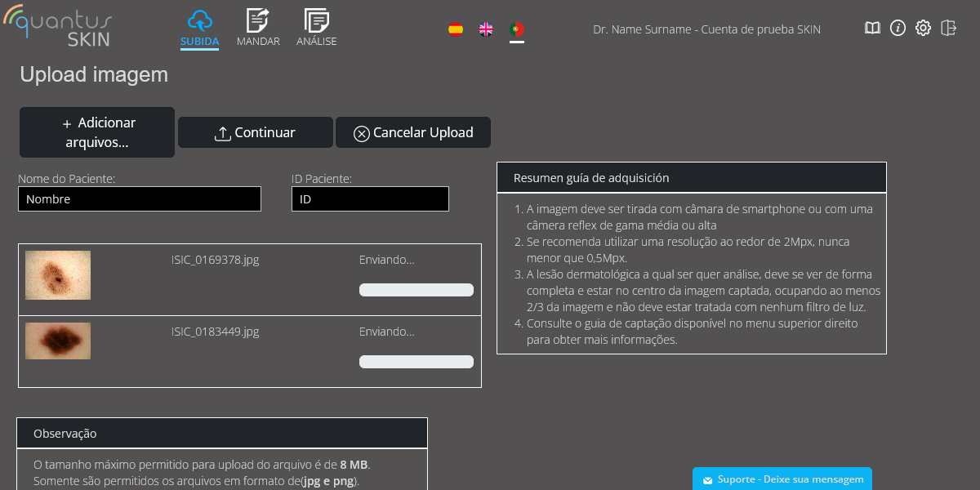
Task: Click the Quantus SKIN logo
Action: [57, 27]
